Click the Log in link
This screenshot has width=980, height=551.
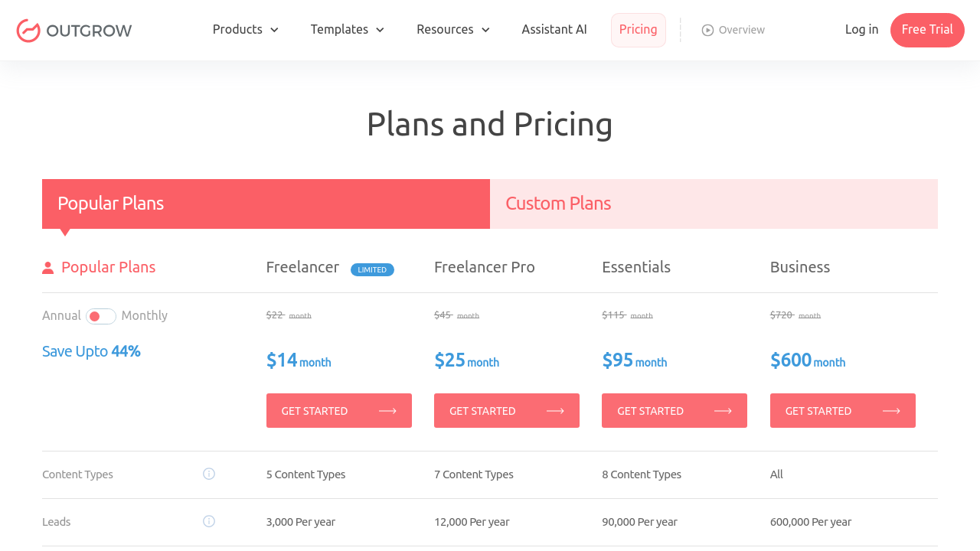click(x=861, y=30)
